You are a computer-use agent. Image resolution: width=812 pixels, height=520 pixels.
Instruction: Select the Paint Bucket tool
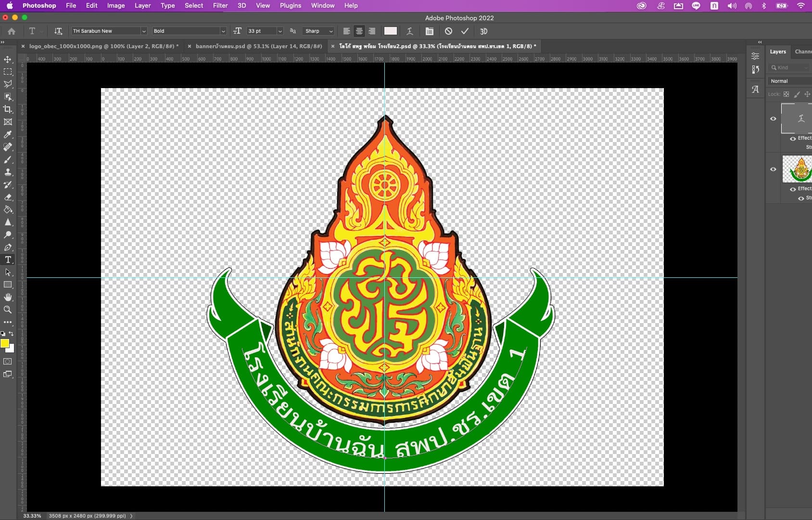8,209
